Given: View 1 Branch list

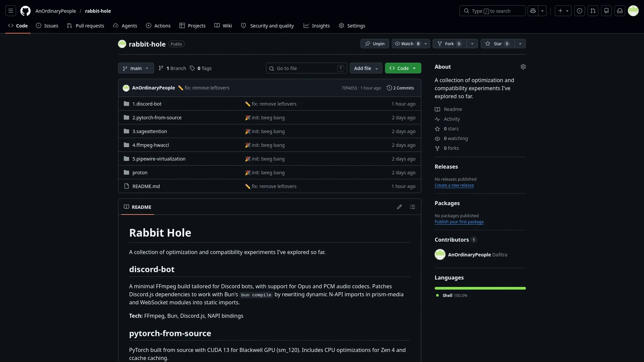Looking at the screenshot, I should (172, 68).
